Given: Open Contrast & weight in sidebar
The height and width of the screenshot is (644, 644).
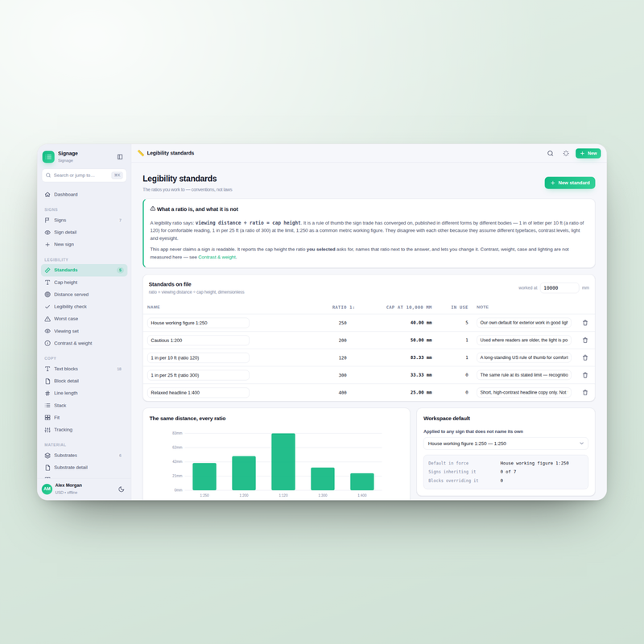Looking at the screenshot, I should tap(85, 344).
